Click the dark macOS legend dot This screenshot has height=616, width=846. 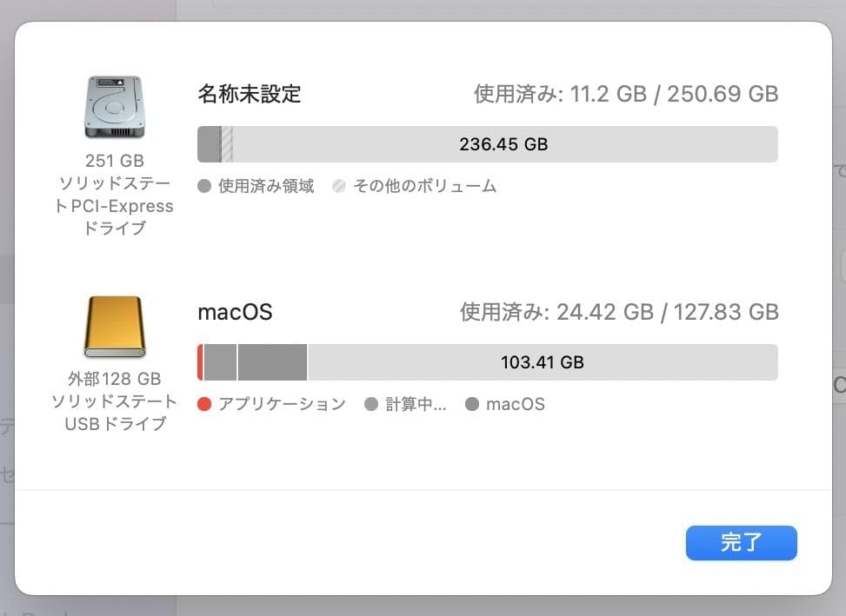point(473,404)
